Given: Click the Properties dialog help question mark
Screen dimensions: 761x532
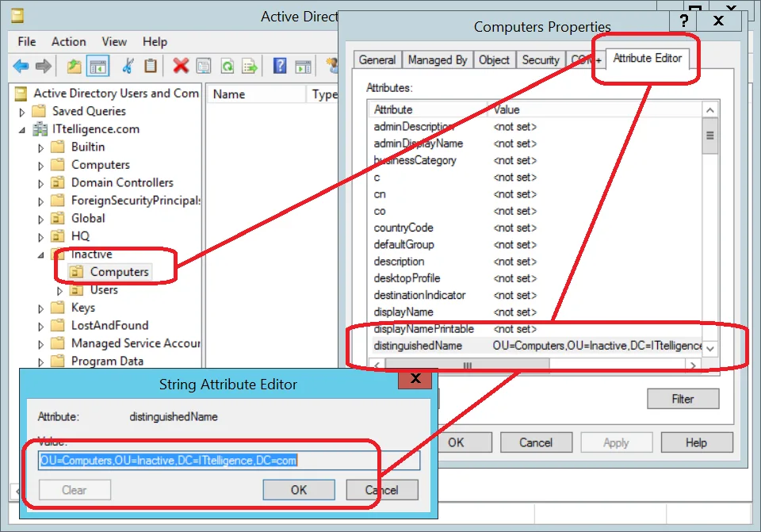Looking at the screenshot, I should point(683,21).
